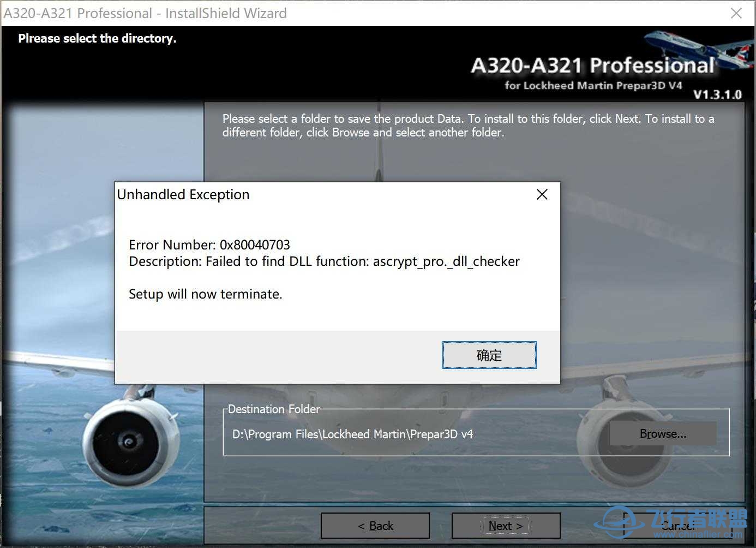The image size is (756, 548).
Task: Click the Setup will now terminate text
Action: (206, 294)
